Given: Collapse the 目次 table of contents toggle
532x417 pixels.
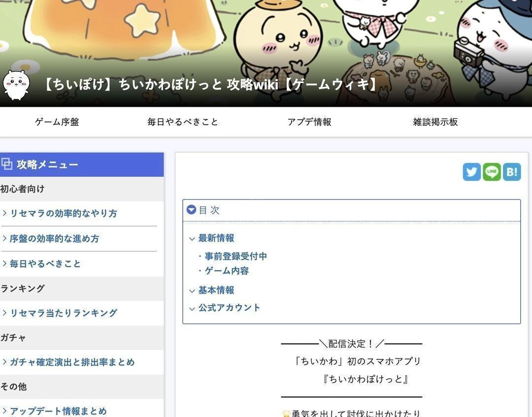Looking at the screenshot, I should tap(191, 210).
